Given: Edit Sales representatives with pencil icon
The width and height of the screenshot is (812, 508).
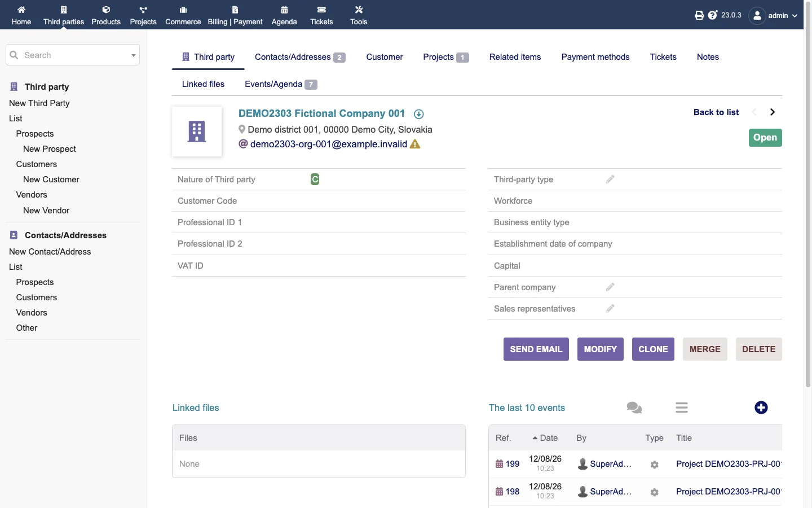Looking at the screenshot, I should point(610,309).
